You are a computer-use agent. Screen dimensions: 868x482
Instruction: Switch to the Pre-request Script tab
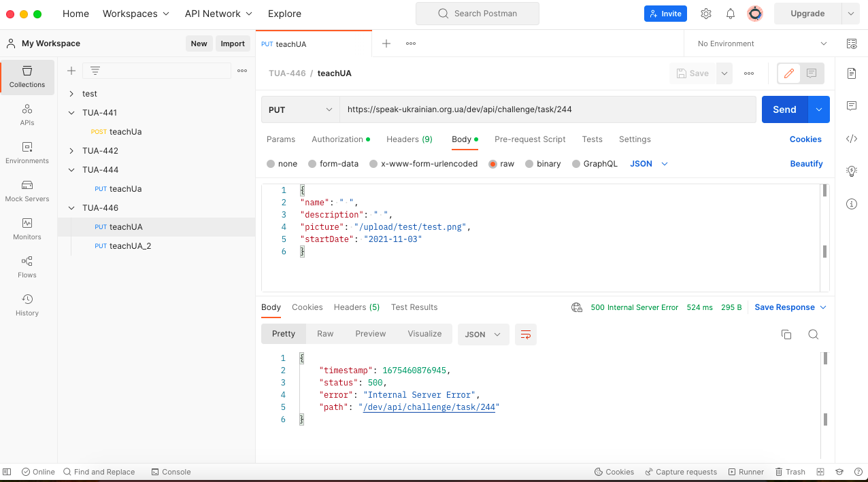[x=530, y=139]
